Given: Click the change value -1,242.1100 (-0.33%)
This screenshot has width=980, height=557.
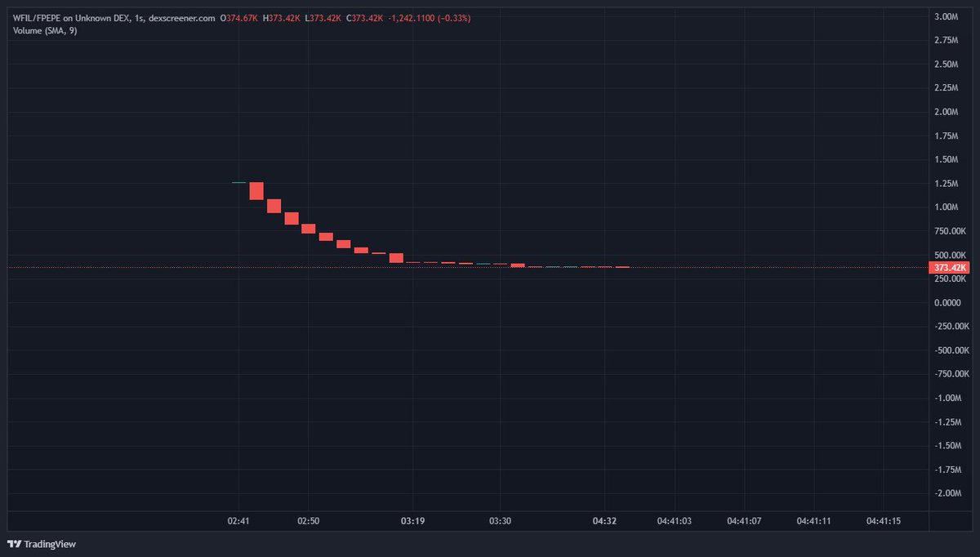Looking at the screenshot, I should [429, 18].
